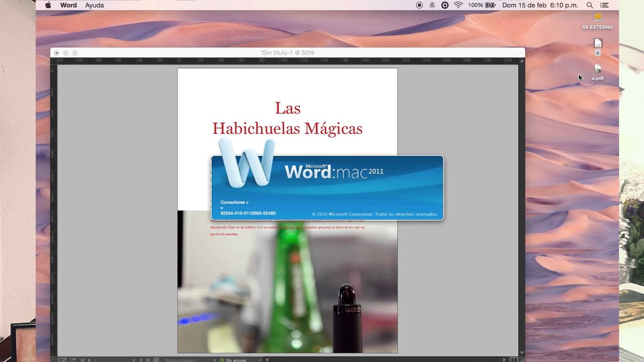644x362 pixels.
Task: Click the Wi-Fi status icon
Action: click(458, 5)
